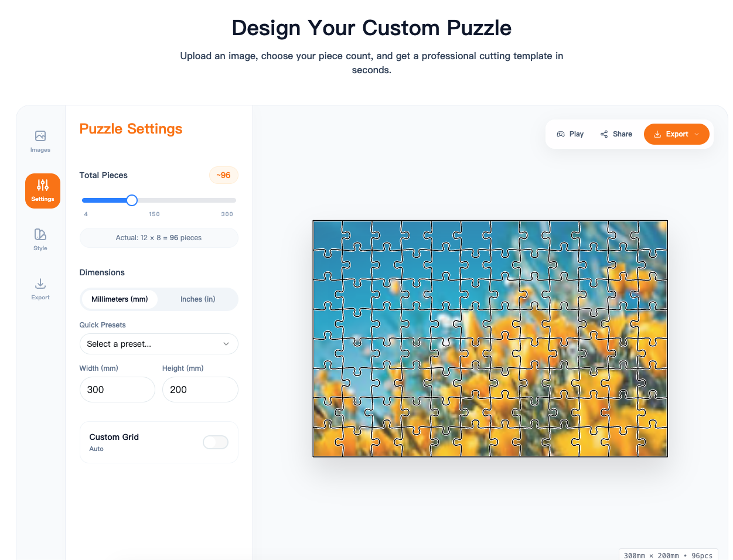Click the Share button
The height and width of the screenshot is (560, 733).
616,134
